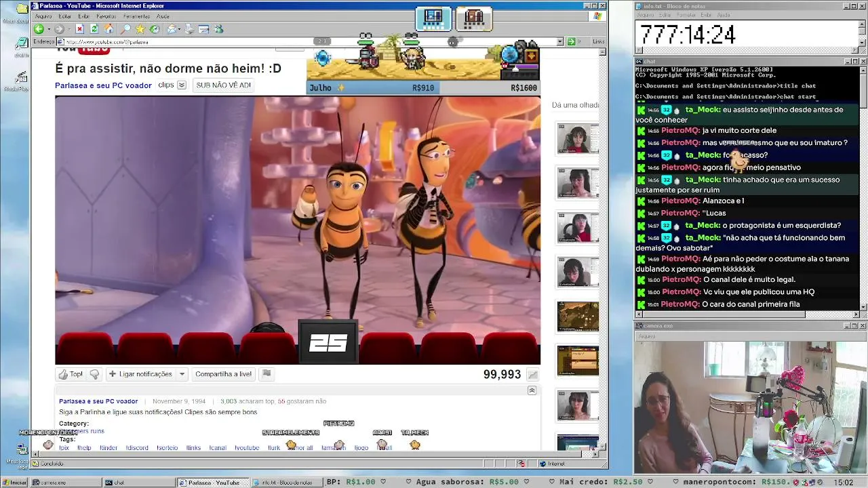Open the History toolbar icon

coord(155,29)
